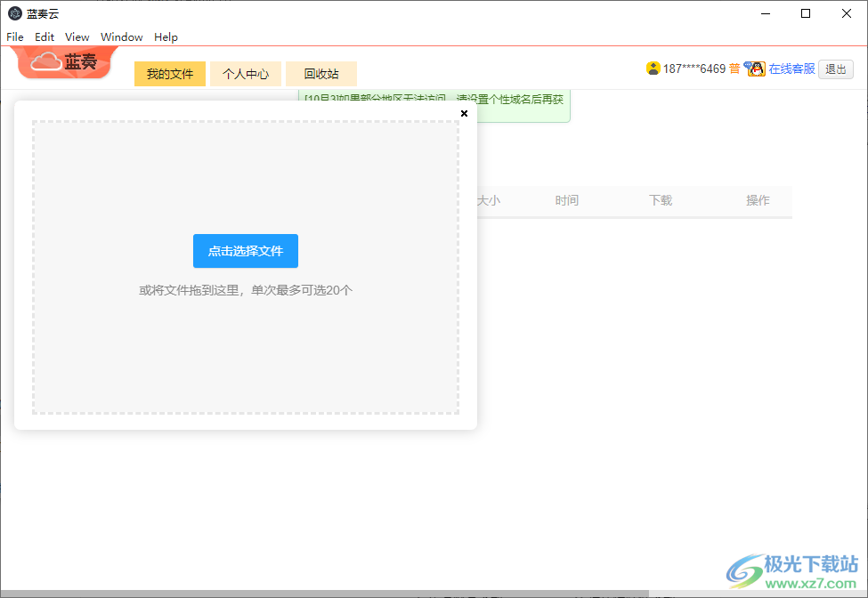Open the Window menu
This screenshot has height=598, width=868.
pos(122,37)
